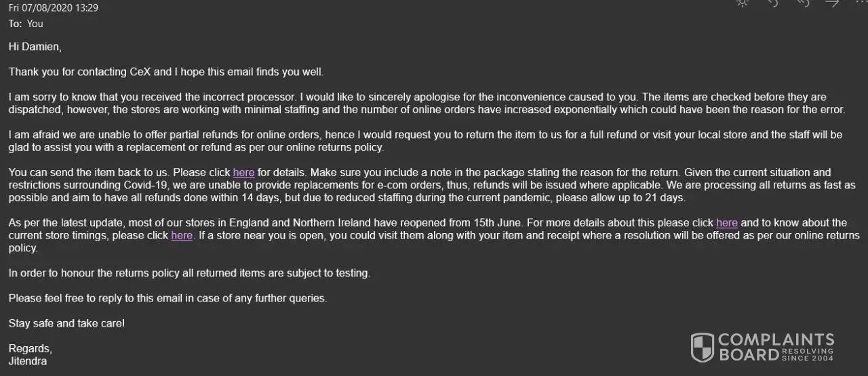868x376 pixels.
Task: Click the sender signature "Jitendra"
Action: pos(28,361)
